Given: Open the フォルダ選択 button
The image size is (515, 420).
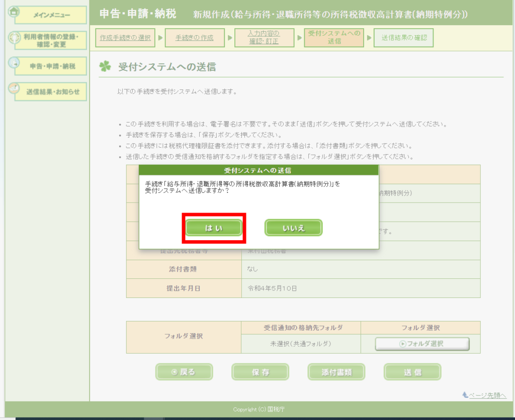Looking at the screenshot, I should (422, 344).
